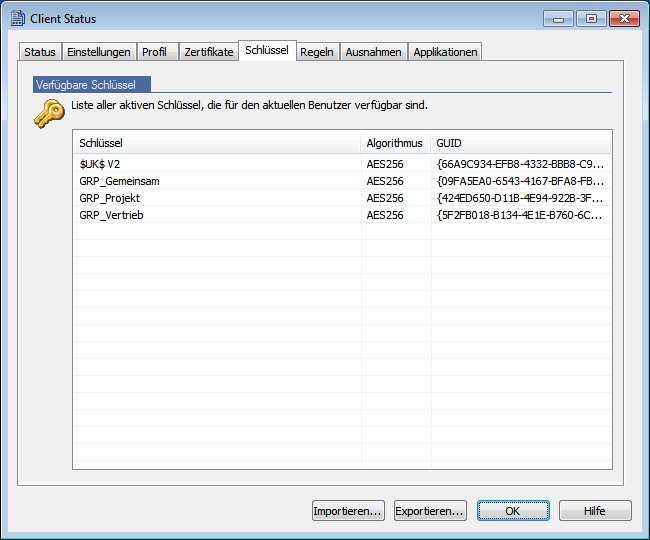Image resolution: width=650 pixels, height=540 pixels.
Task: Select the Regeln tab
Action: pyautogui.click(x=317, y=52)
